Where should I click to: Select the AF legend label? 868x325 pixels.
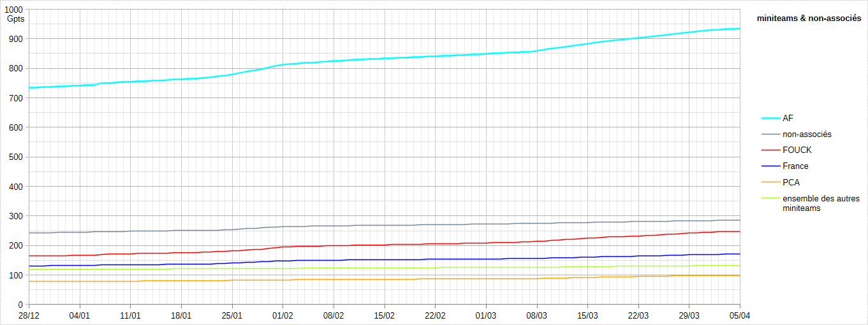click(788, 118)
